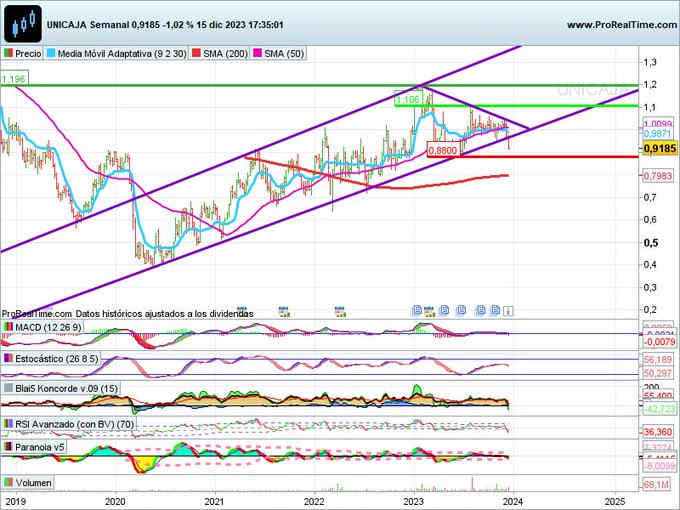Click the 56,189 stochastic value tag
680x510 pixels.
[x=658, y=360]
